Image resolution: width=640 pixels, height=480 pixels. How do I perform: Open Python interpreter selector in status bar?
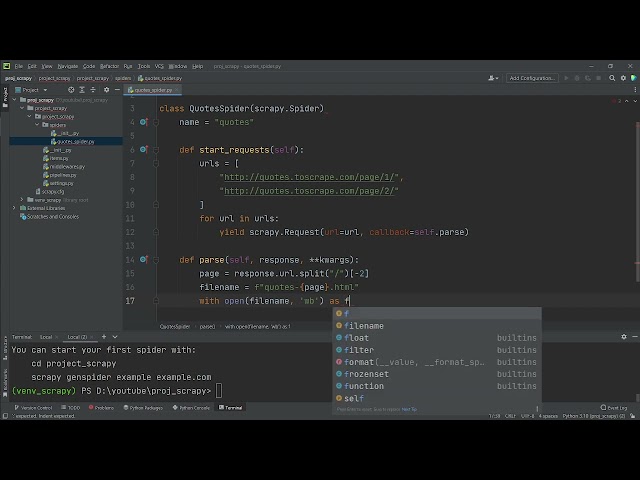[594, 416]
